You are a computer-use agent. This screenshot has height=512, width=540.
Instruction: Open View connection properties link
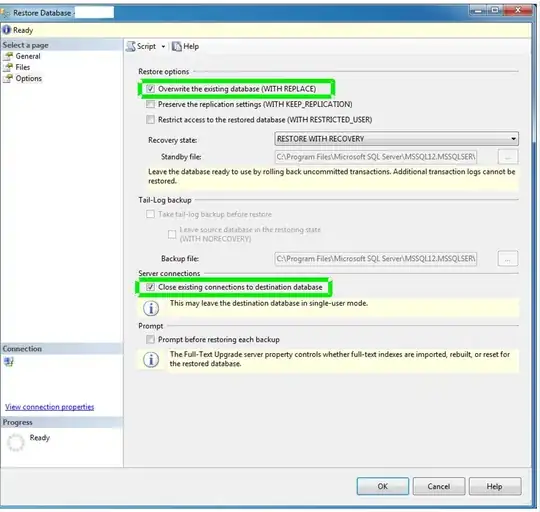pyautogui.click(x=50, y=407)
